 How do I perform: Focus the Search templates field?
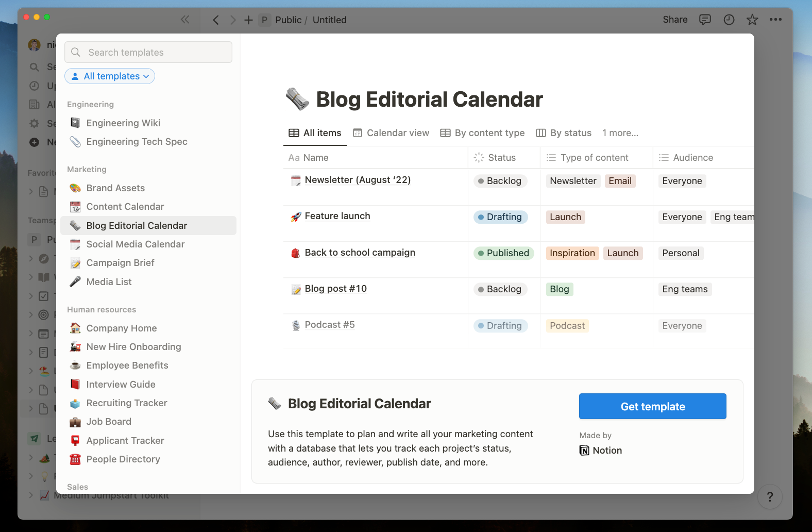[148, 52]
